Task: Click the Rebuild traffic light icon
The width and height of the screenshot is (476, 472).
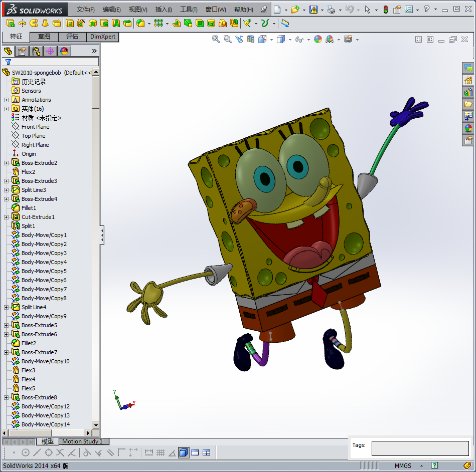Action: pyautogui.click(x=386, y=10)
